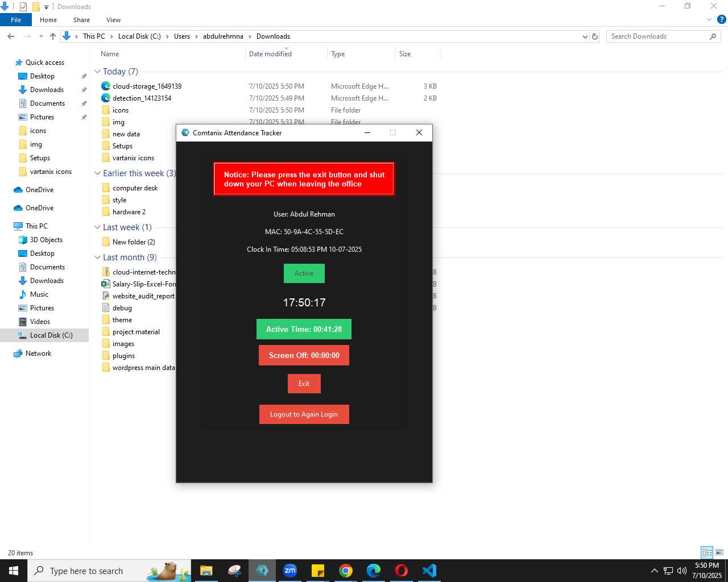The height and width of the screenshot is (582, 728).
Task: Select the cloud-storage_1649139 file
Action: [147, 86]
